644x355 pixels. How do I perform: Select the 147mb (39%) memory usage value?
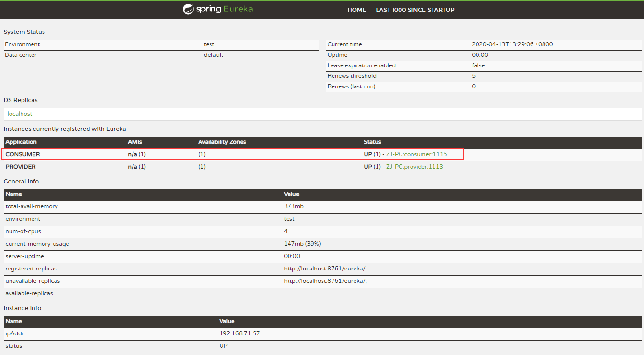tap(302, 244)
